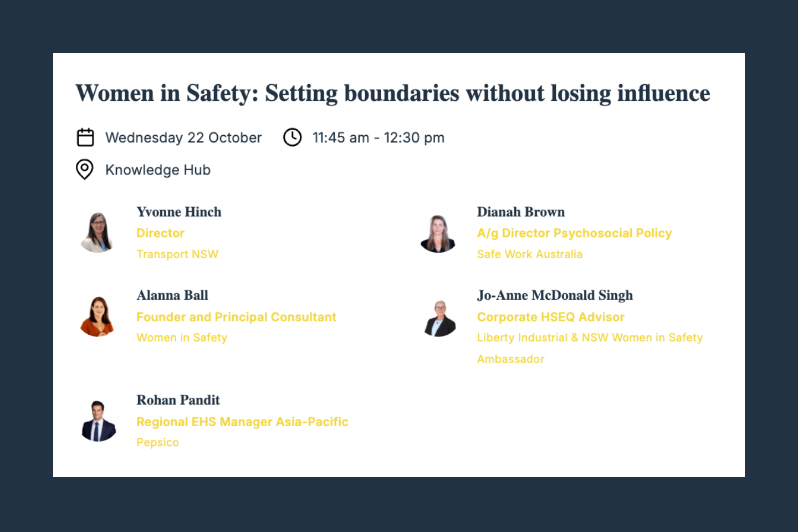
Task: Click the Knowledge Hub location text
Action: click(x=158, y=170)
